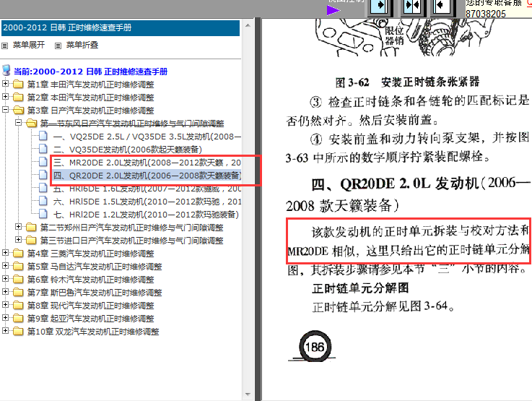Expand the 第二节郑州日产 section node

tap(18, 226)
